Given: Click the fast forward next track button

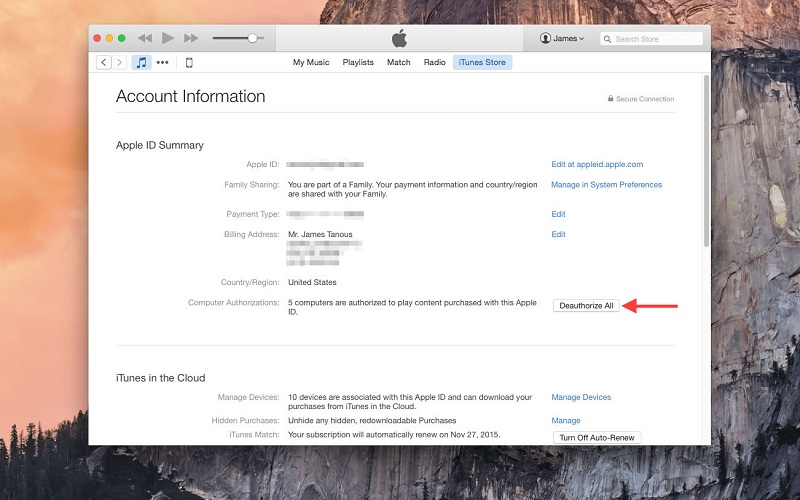Looking at the screenshot, I should 191,38.
